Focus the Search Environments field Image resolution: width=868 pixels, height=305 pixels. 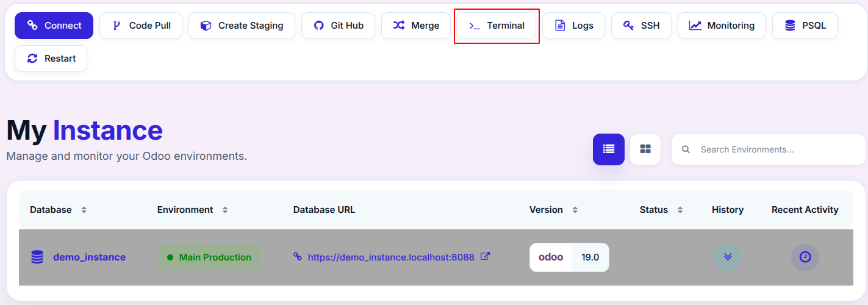(769, 149)
